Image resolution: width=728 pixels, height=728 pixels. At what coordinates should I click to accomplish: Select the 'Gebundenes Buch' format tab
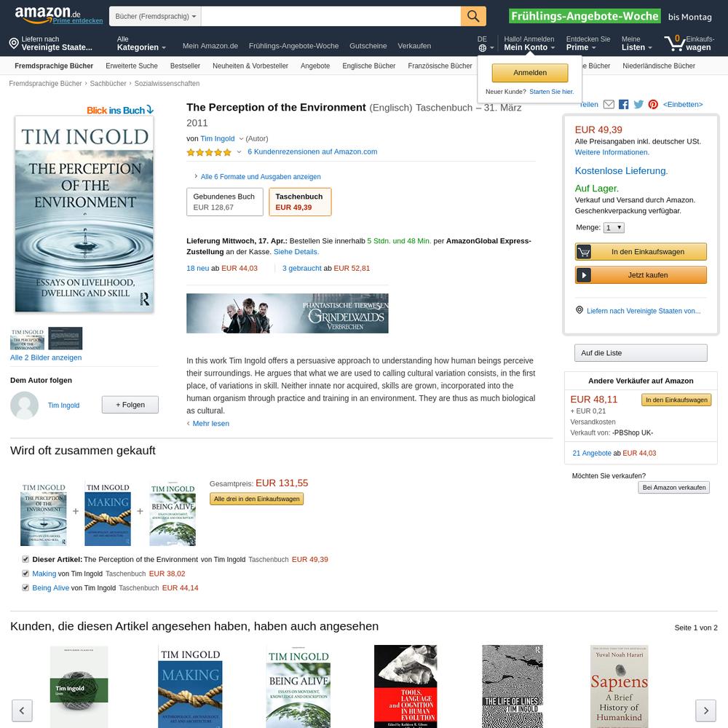click(225, 202)
